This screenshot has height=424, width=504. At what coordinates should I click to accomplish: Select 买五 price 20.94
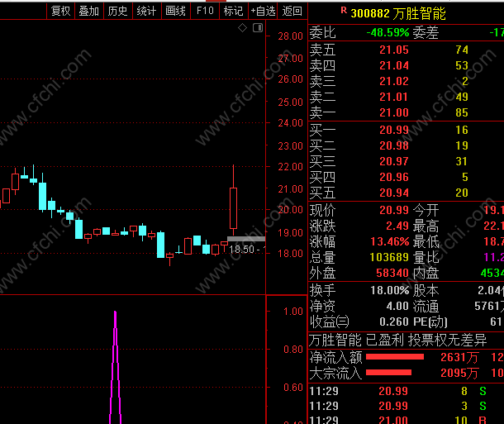click(394, 193)
